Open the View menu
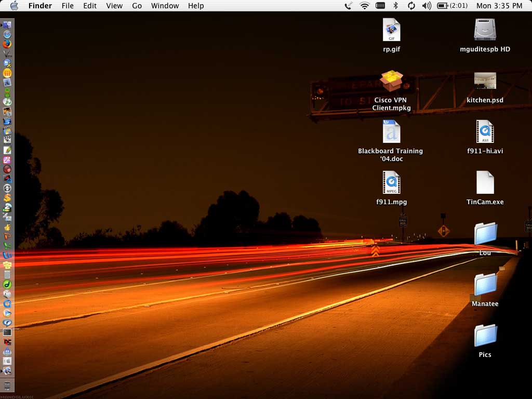The image size is (532, 399). (x=114, y=6)
